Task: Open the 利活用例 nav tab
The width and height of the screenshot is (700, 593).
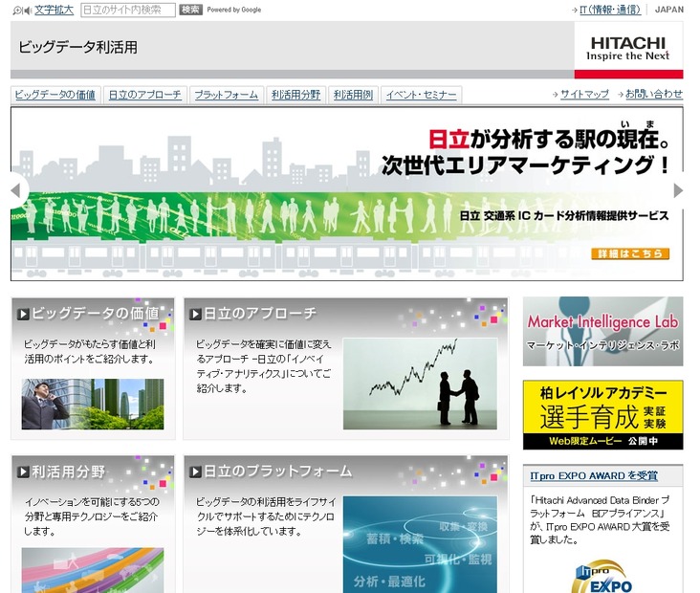Action: click(353, 95)
